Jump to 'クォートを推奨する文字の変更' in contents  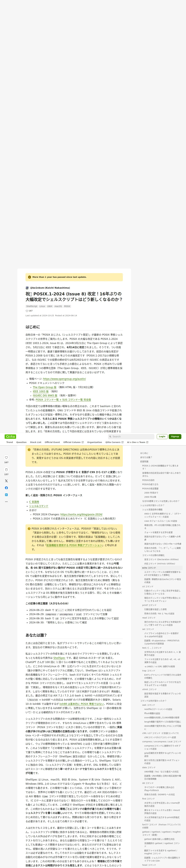click(x=158, y=532)
